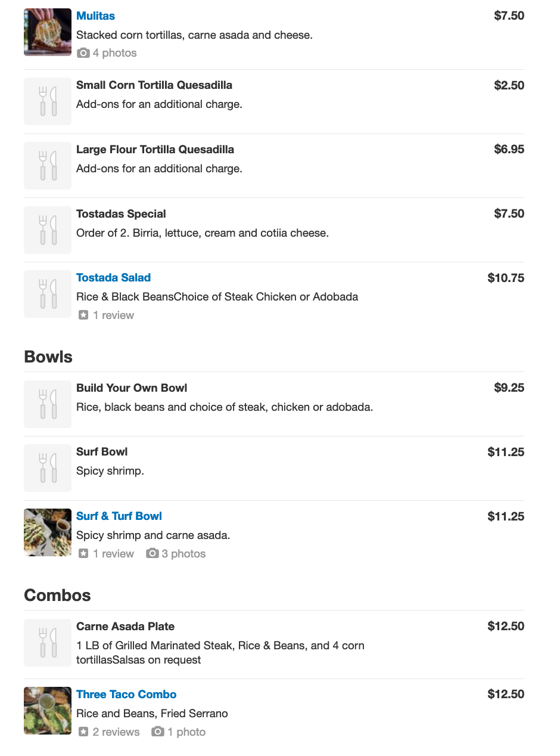Viewport: 560px width, 756px height.
Task: View the 4 photos of Mulitas
Action: point(114,53)
